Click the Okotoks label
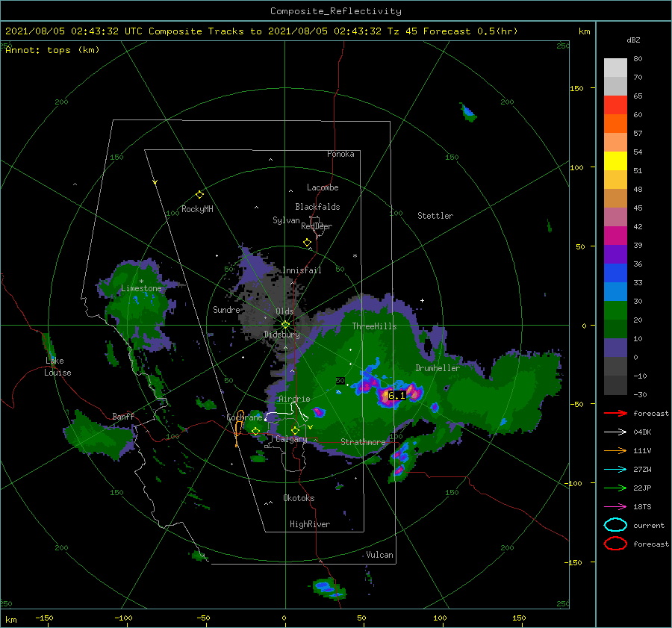The image size is (672, 628). (x=299, y=498)
